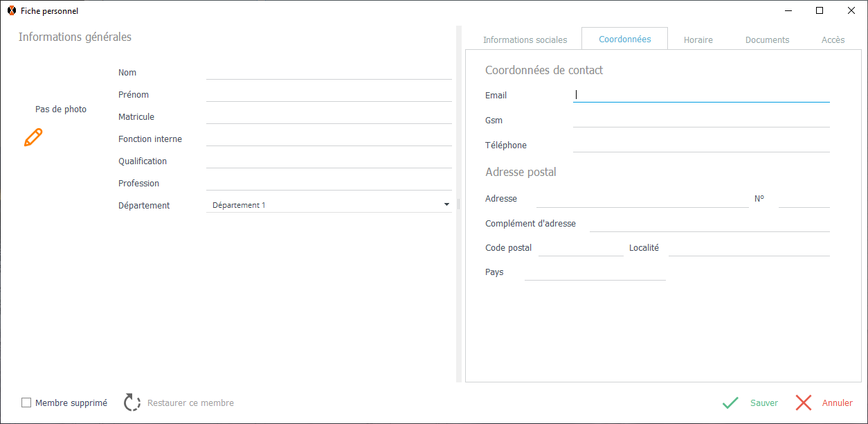Click the red X cancel icon
868x424 pixels.
(x=804, y=403)
